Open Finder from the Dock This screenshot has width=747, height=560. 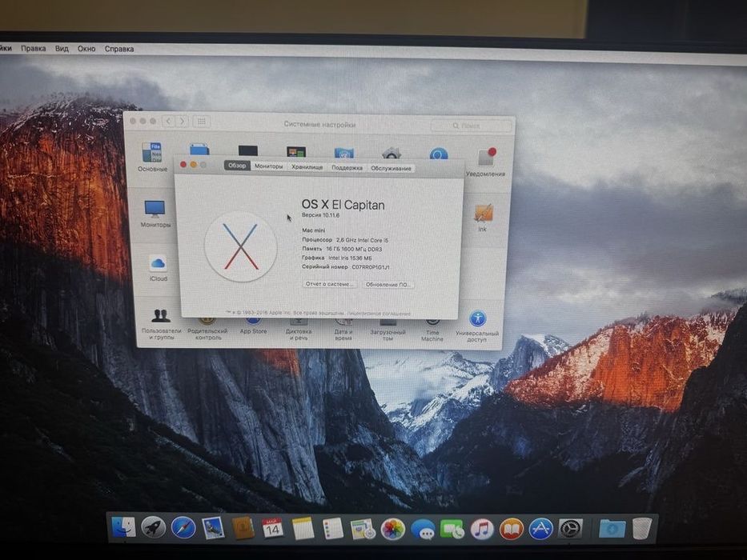tap(123, 528)
